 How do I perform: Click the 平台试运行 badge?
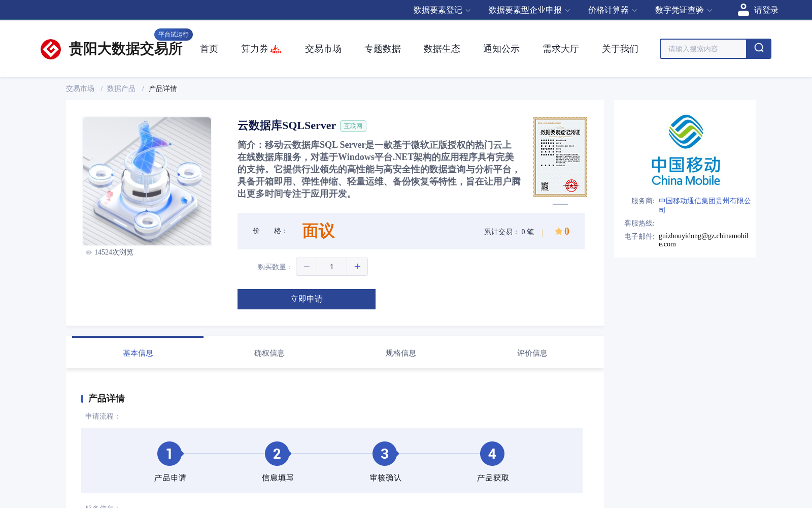point(174,35)
